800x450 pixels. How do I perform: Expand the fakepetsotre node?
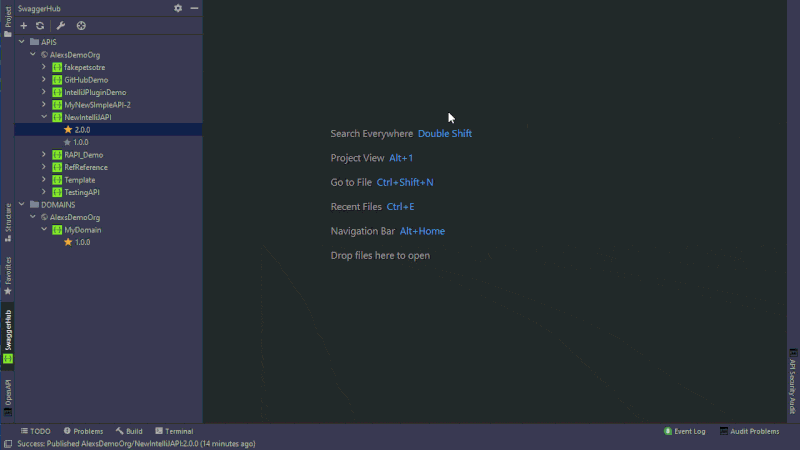click(x=44, y=67)
